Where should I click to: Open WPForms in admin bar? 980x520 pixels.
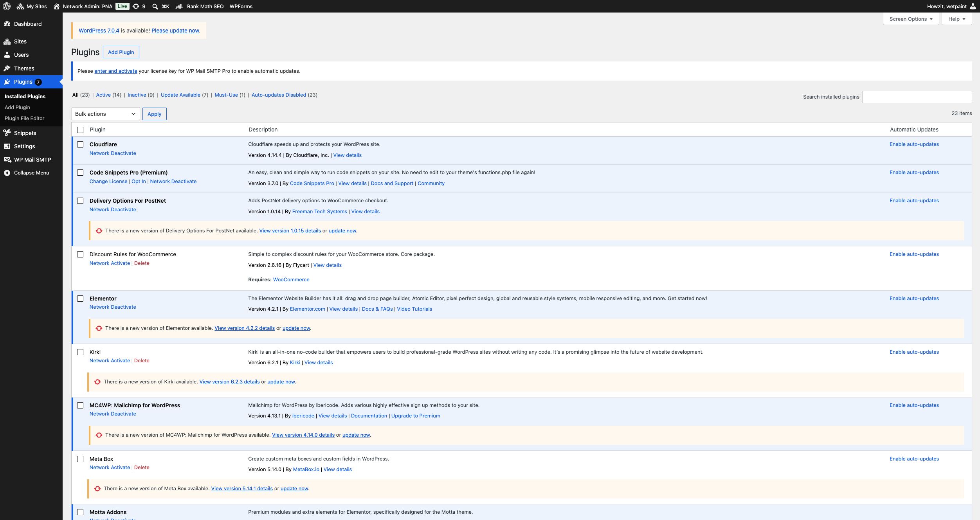[241, 6]
